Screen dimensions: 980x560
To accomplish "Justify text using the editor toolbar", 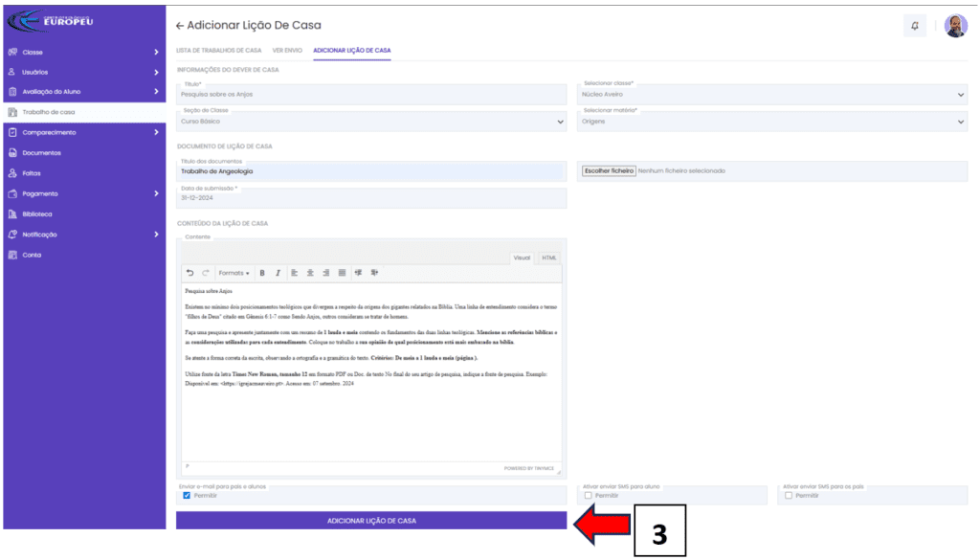I will click(342, 273).
